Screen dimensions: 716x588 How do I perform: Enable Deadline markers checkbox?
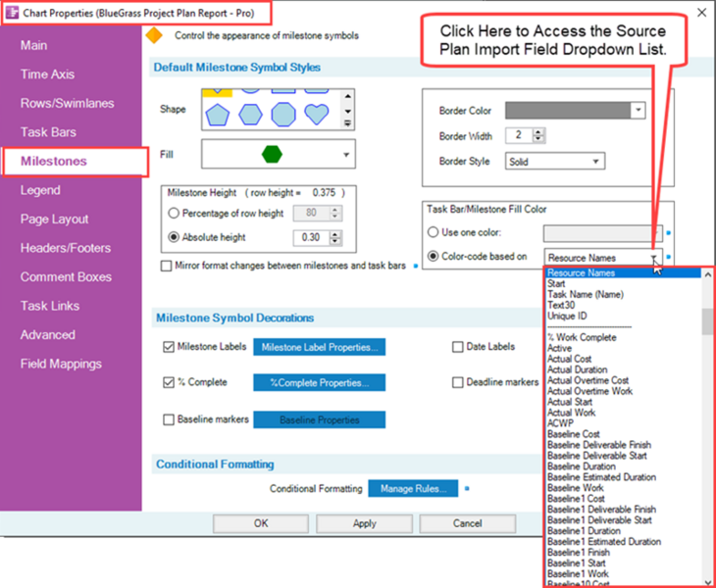[457, 382]
